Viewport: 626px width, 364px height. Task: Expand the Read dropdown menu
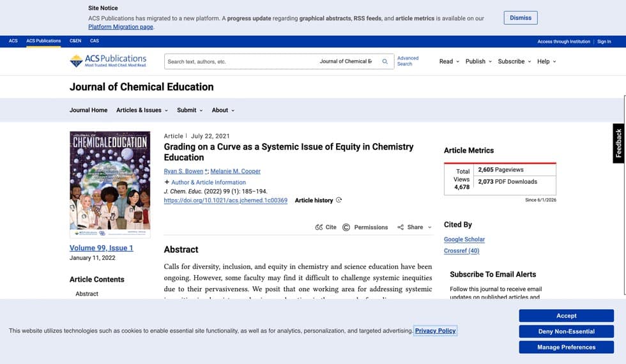[x=449, y=61]
